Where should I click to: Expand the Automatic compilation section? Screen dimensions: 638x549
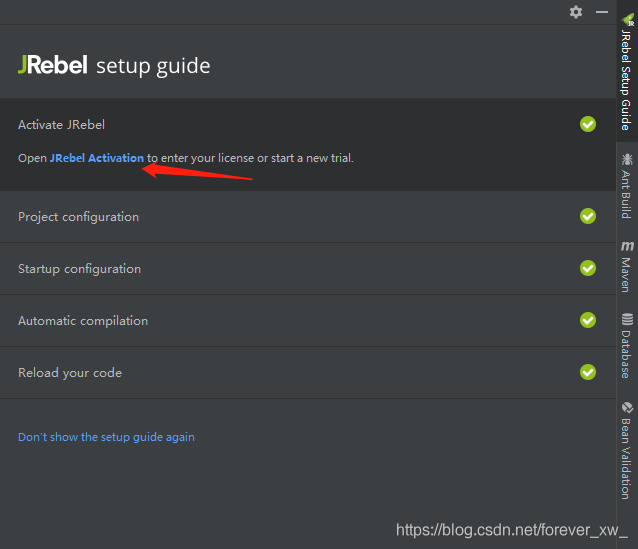(83, 321)
